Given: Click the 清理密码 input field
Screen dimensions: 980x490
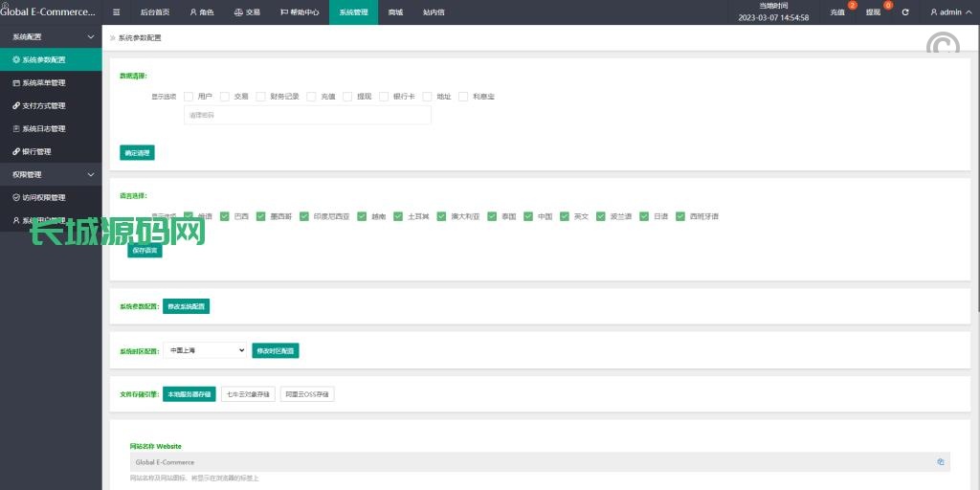Looking at the screenshot, I should [307, 115].
